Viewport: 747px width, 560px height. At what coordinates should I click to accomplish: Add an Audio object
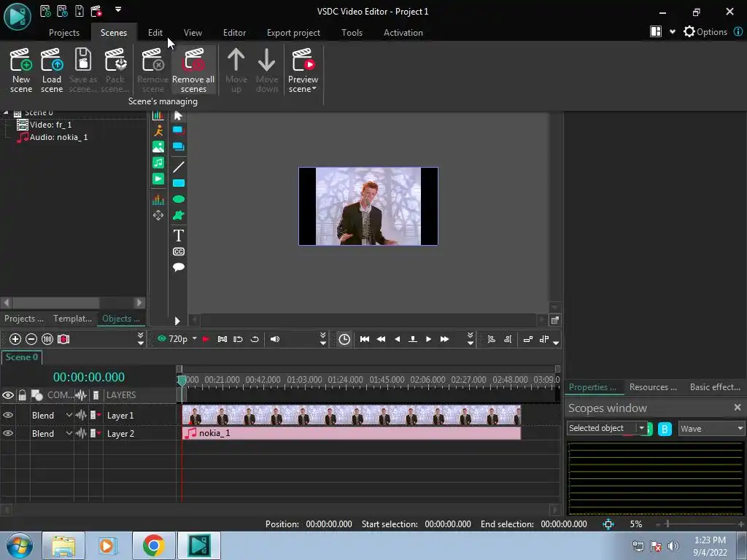tap(158, 163)
